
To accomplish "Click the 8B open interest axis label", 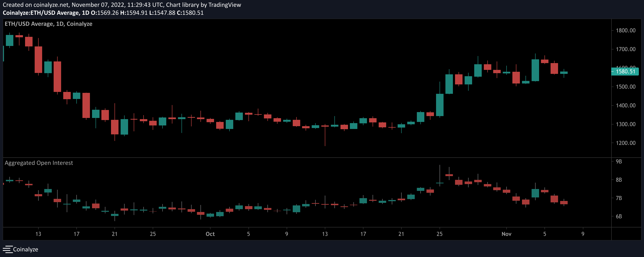I will (x=619, y=180).
